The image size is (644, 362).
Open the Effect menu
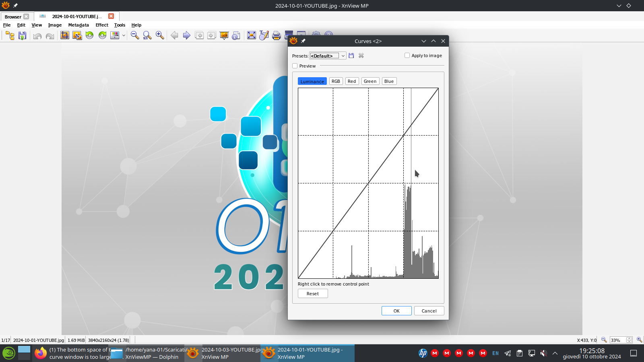coord(102,25)
